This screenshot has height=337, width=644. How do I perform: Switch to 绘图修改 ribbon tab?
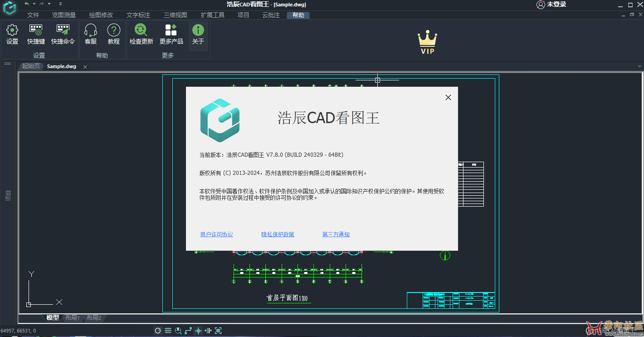[x=101, y=15]
